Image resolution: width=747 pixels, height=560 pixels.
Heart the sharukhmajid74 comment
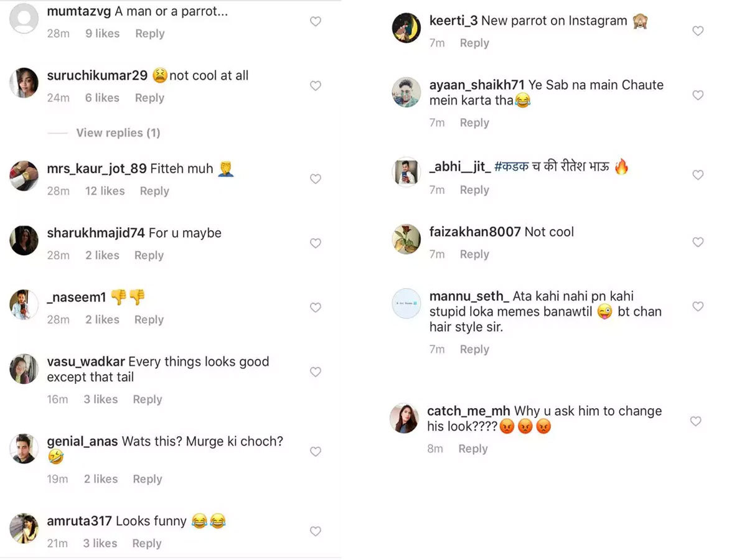tap(316, 243)
